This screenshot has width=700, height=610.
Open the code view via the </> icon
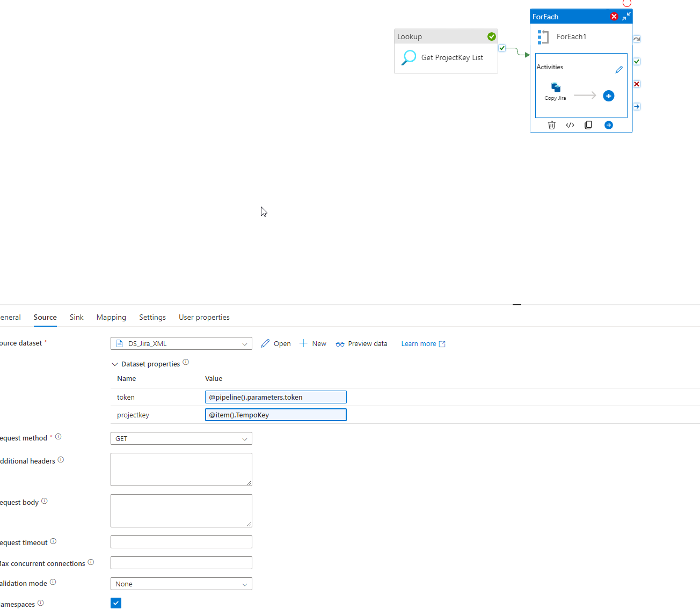coord(570,125)
